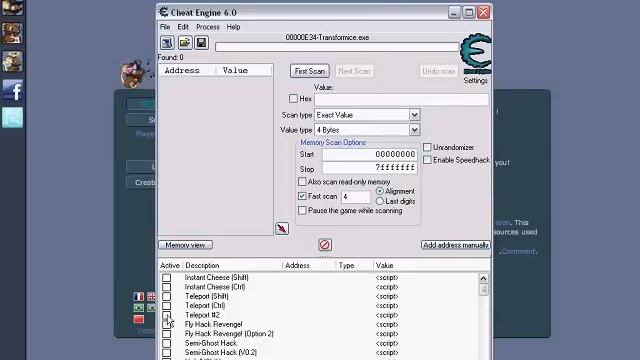Open cheat table file icon

[x=184, y=43]
